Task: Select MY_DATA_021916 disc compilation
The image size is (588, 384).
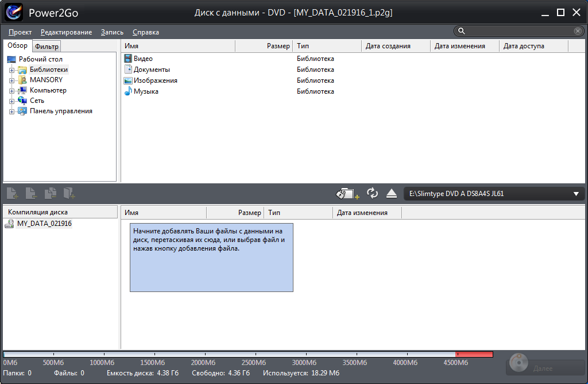Action: pyautogui.click(x=44, y=224)
